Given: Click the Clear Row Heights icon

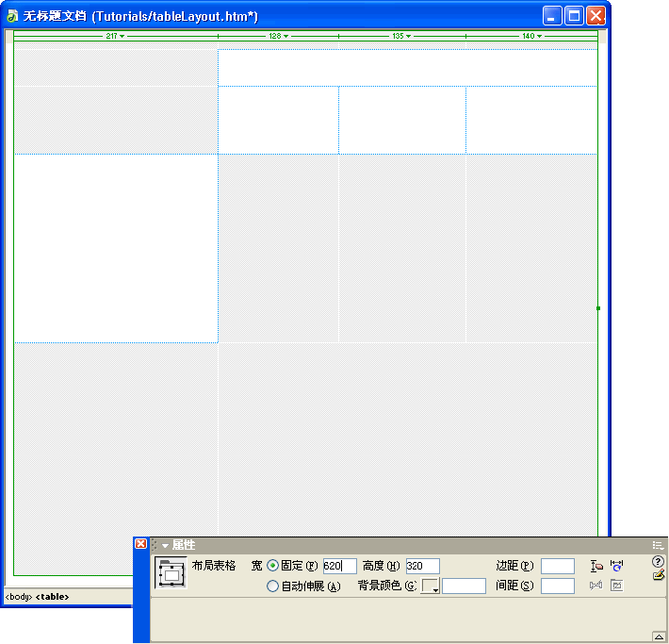Looking at the screenshot, I should click(596, 566).
